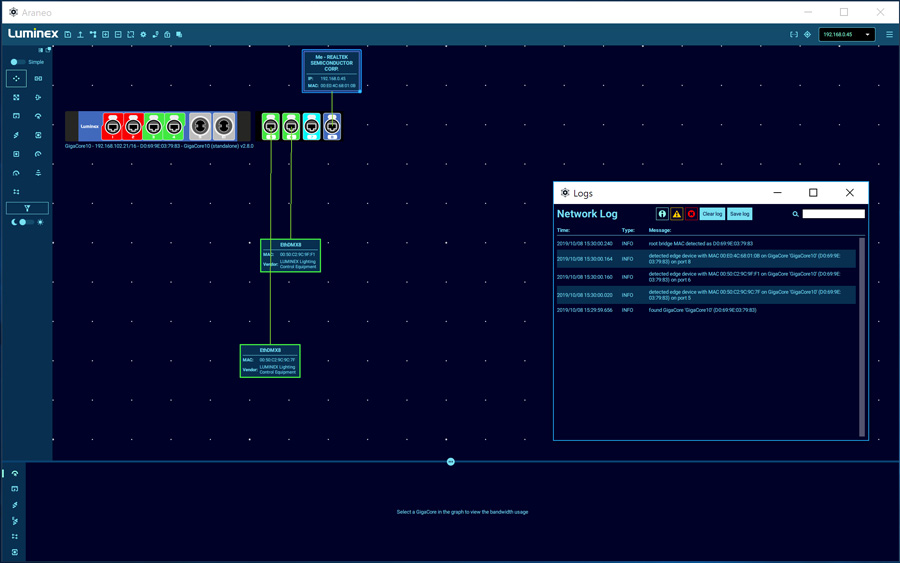Viewport: 900px width, 563px height.
Task: Select the square-with-dot icon in bottom panel
Action: 15,552
